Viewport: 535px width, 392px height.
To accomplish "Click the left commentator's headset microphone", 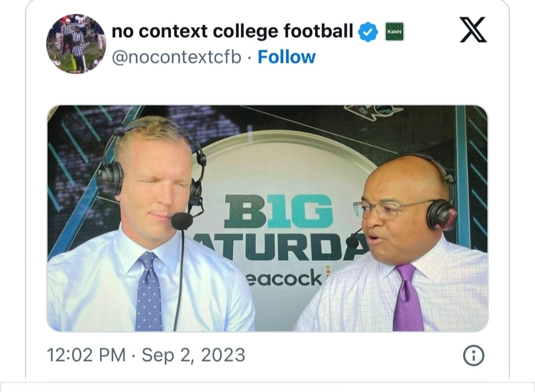I will [x=181, y=221].
